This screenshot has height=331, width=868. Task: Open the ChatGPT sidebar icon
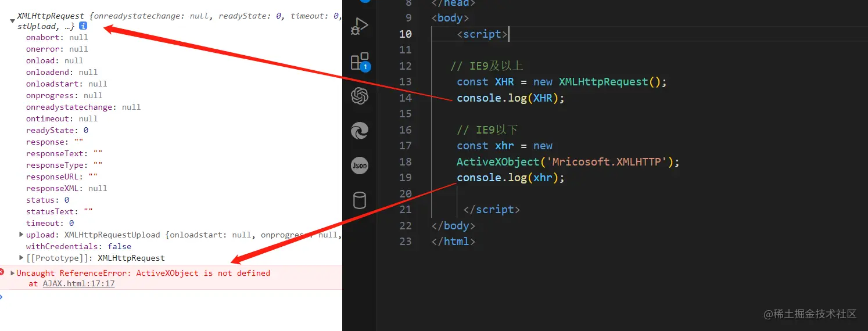point(360,96)
